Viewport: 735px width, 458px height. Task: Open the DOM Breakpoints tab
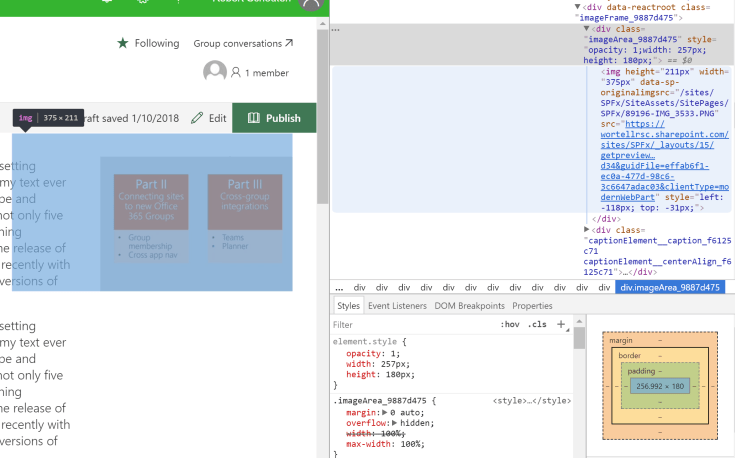(470, 306)
